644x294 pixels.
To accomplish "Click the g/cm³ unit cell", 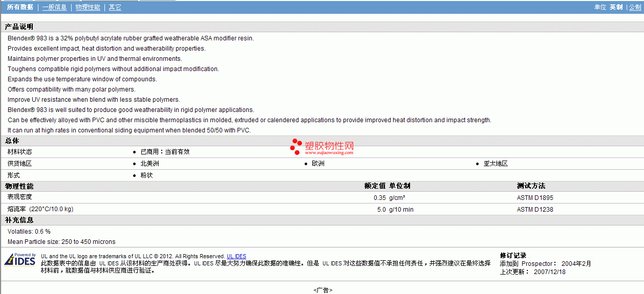I will pyautogui.click(x=397, y=198).
